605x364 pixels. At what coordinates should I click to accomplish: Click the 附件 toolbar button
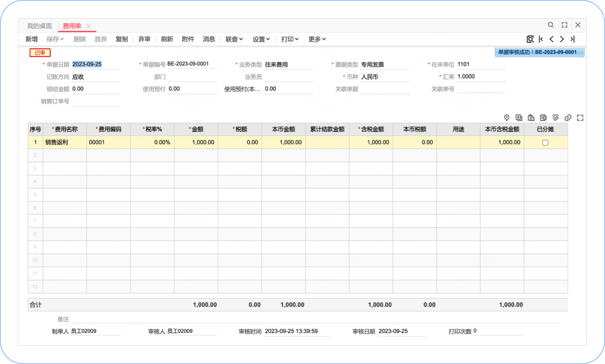188,39
